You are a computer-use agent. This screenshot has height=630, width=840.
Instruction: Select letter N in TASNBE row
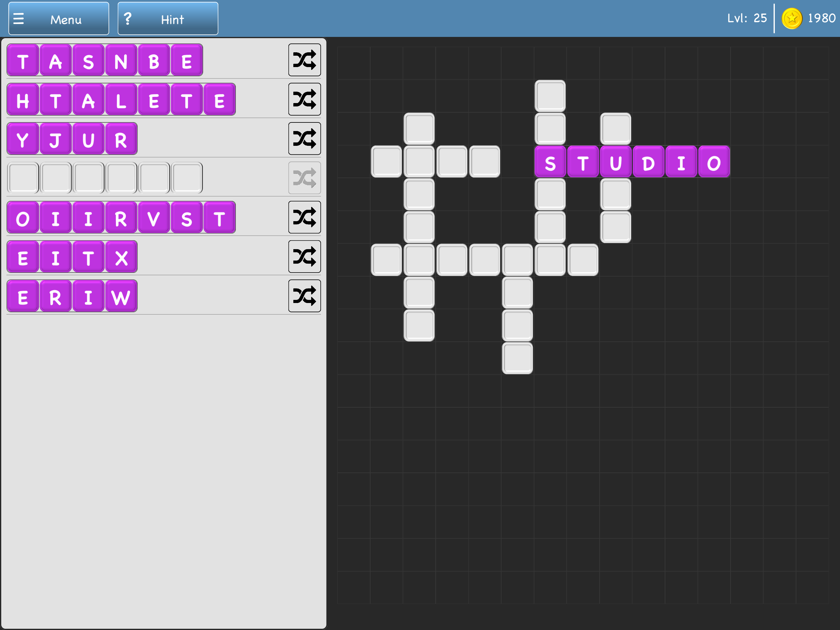pyautogui.click(x=121, y=60)
